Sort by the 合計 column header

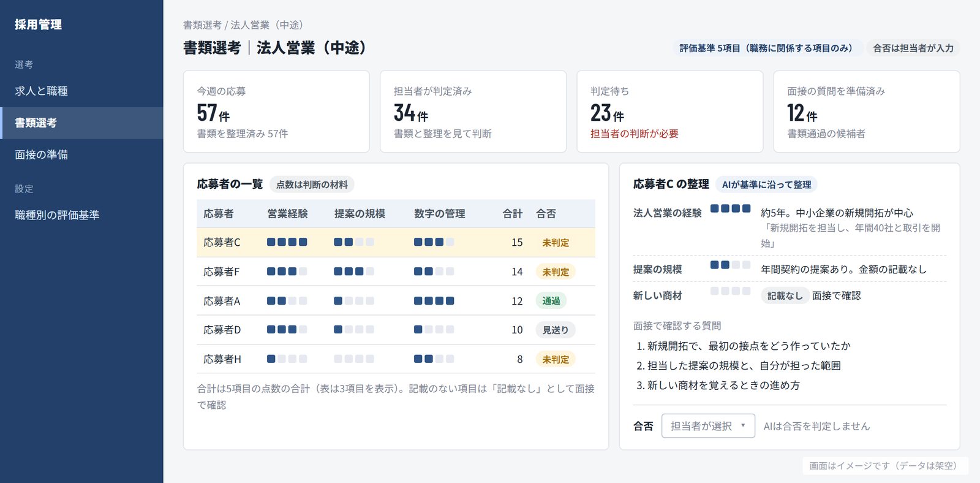coord(512,214)
